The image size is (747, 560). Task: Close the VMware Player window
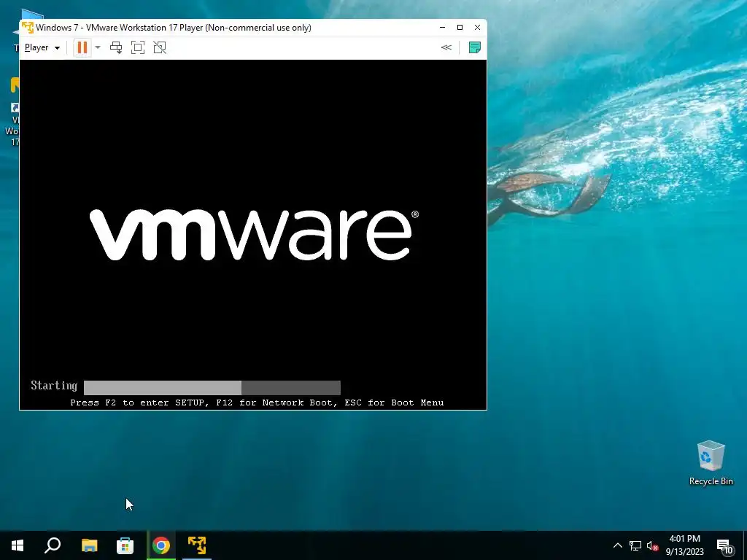[x=477, y=27]
